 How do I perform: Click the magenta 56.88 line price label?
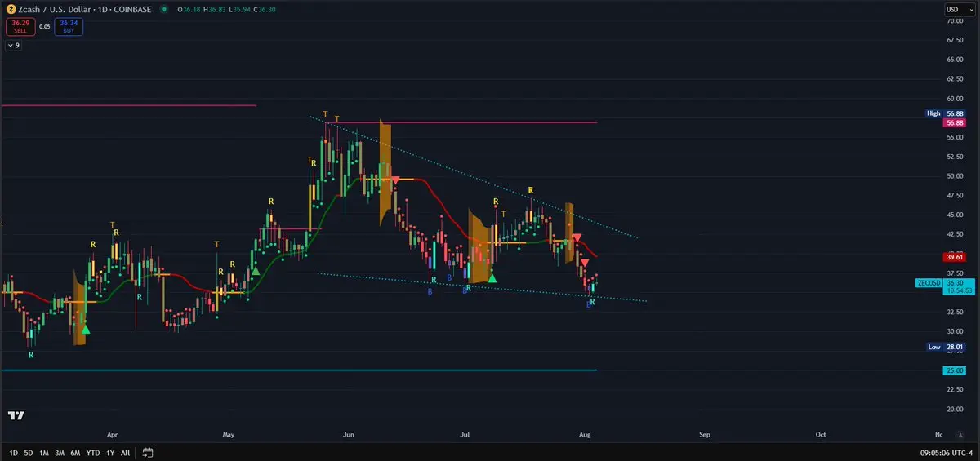pos(954,122)
